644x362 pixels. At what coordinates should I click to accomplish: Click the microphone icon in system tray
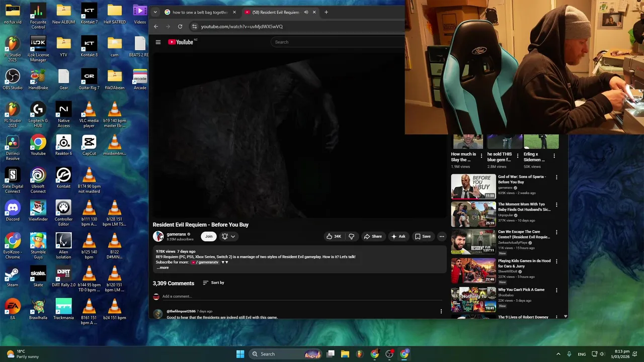coord(569,354)
